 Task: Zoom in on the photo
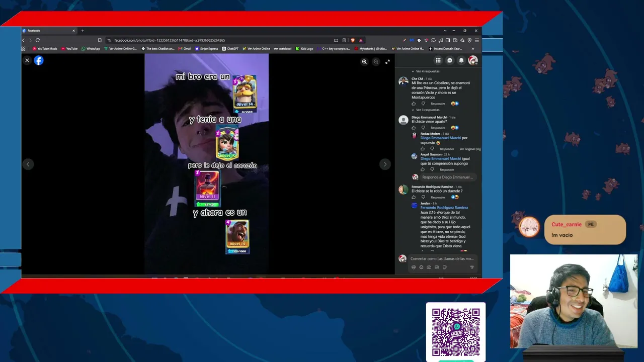pos(364,62)
